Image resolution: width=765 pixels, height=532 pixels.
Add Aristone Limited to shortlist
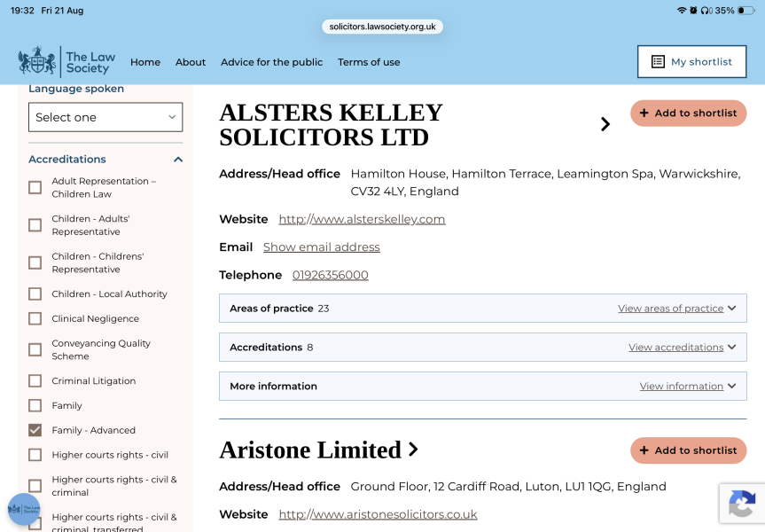(689, 450)
